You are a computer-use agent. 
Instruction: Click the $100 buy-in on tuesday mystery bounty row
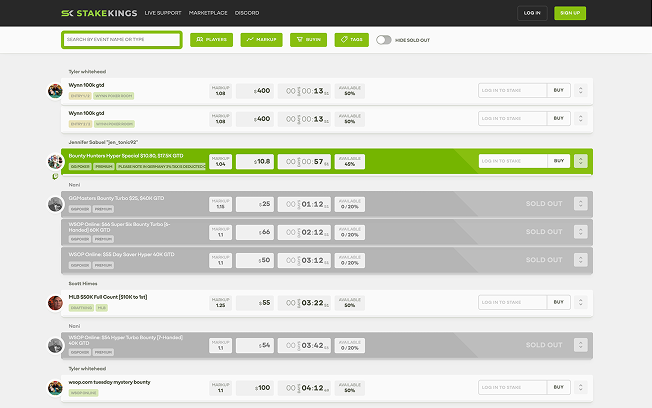(x=255, y=388)
